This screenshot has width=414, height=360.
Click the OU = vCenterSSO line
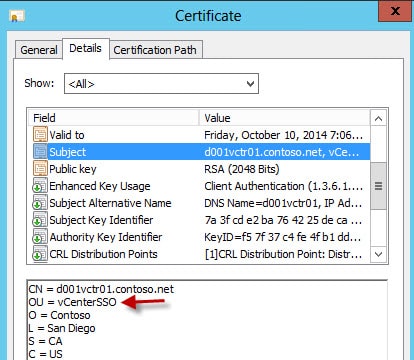[x=72, y=302]
